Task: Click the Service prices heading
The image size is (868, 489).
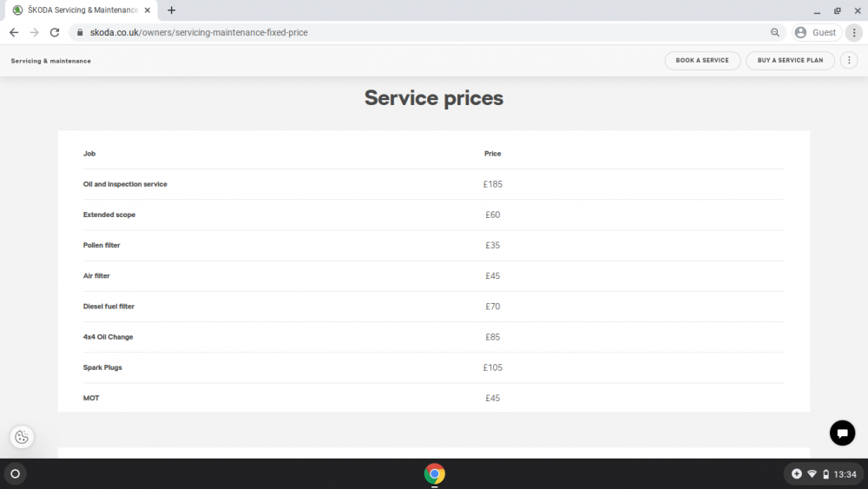Action: (434, 98)
